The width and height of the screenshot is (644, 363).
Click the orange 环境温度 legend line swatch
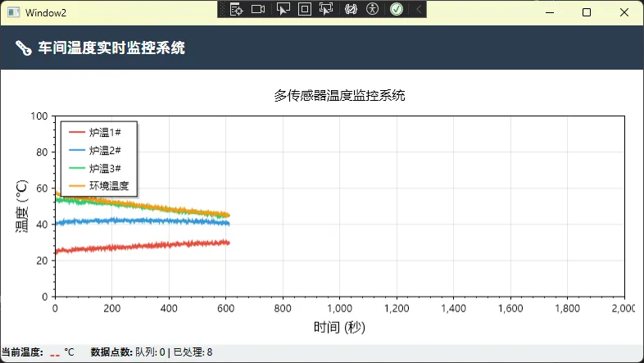(x=77, y=186)
